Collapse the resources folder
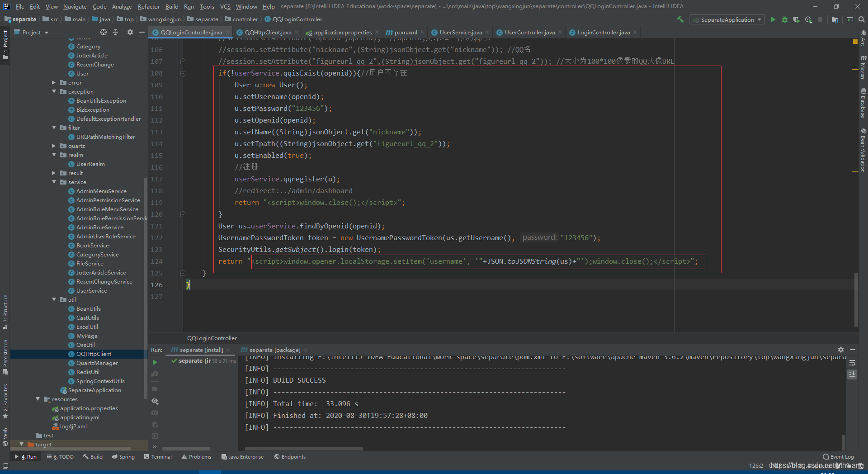The height and width of the screenshot is (474, 868). coord(38,399)
